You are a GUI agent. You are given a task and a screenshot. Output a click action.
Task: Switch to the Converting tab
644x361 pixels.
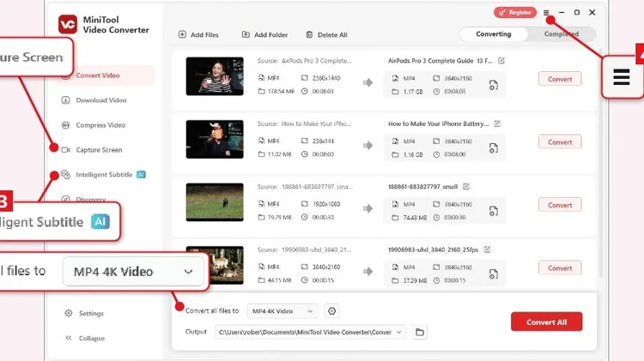coord(494,34)
